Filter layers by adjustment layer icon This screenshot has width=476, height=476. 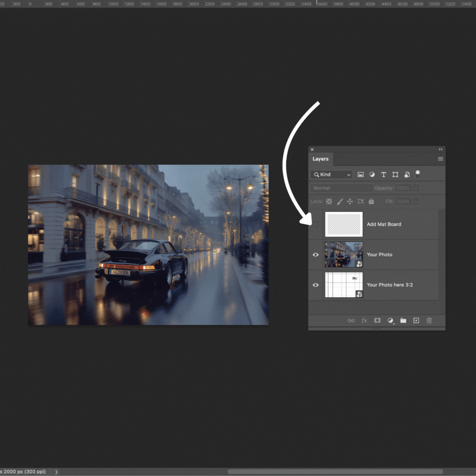point(372,175)
